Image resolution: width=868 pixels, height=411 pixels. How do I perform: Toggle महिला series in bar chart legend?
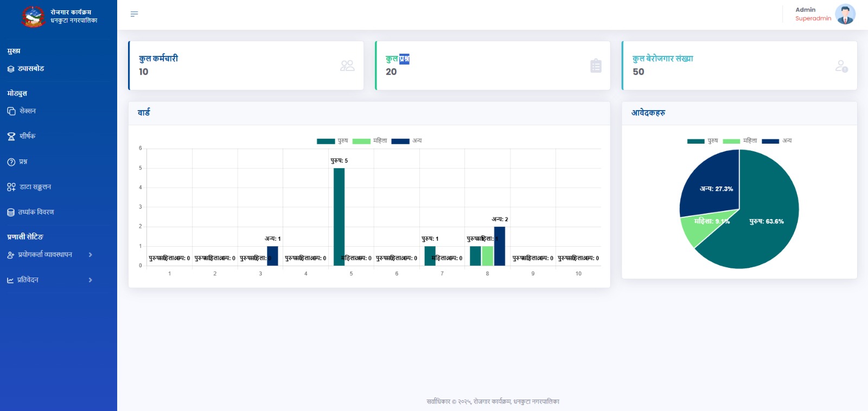click(370, 141)
